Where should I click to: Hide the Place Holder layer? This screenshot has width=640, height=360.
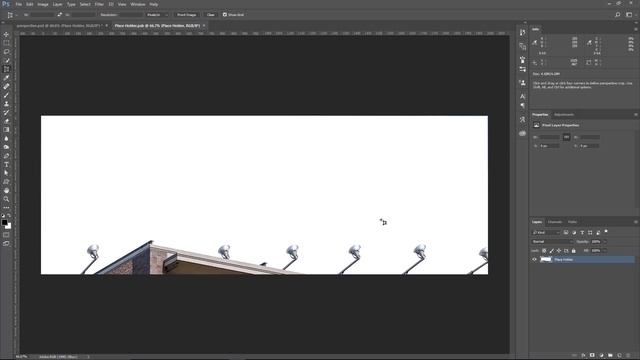pos(535,260)
